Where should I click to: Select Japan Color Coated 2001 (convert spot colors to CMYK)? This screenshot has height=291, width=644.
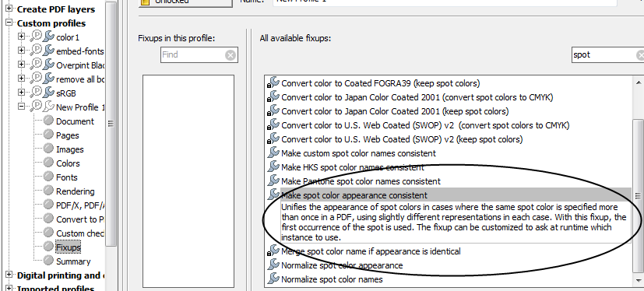(417, 97)
